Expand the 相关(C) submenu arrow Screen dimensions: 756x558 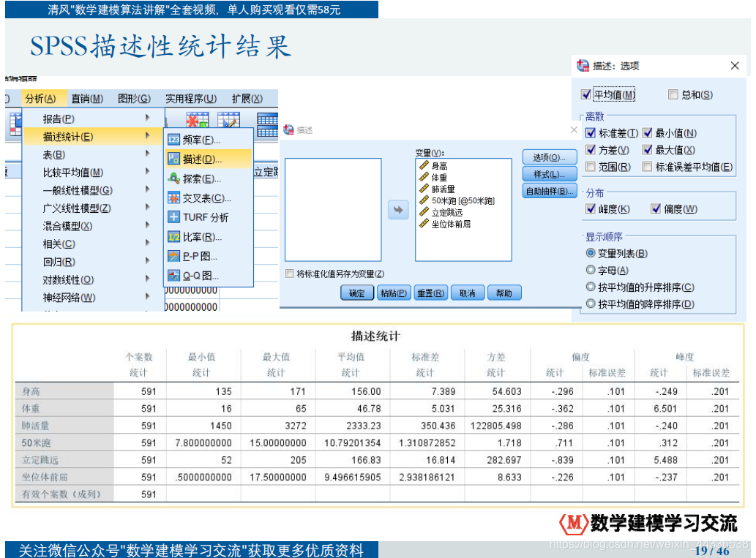coord(148,243)
